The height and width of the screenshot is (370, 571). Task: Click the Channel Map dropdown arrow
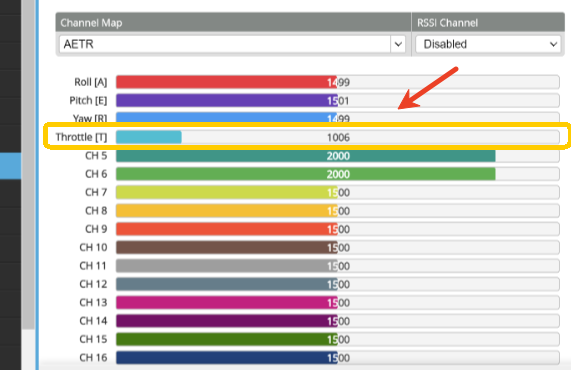(x=398, y=44)
